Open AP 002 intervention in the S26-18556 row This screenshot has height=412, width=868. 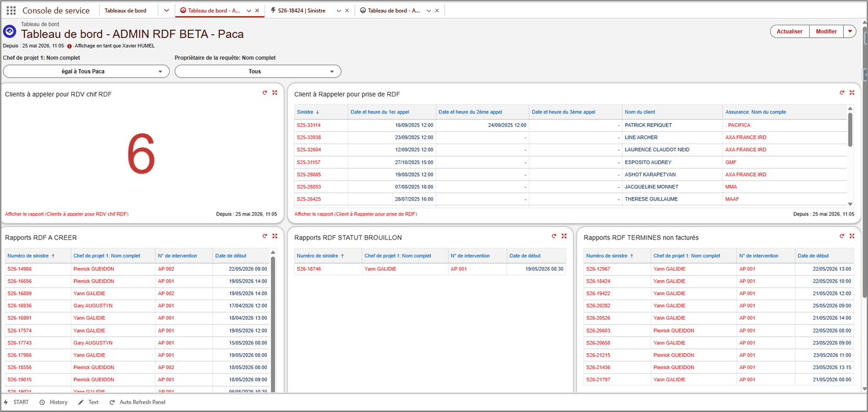coord(166,367)
